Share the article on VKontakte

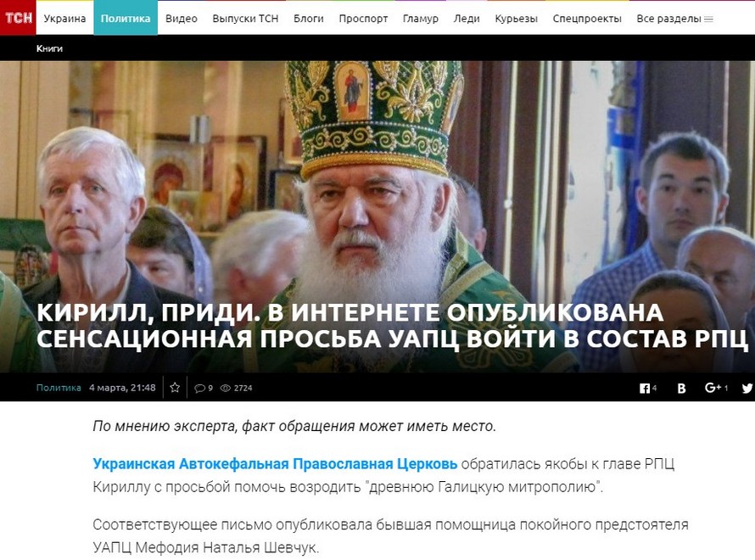click(681, 388)
